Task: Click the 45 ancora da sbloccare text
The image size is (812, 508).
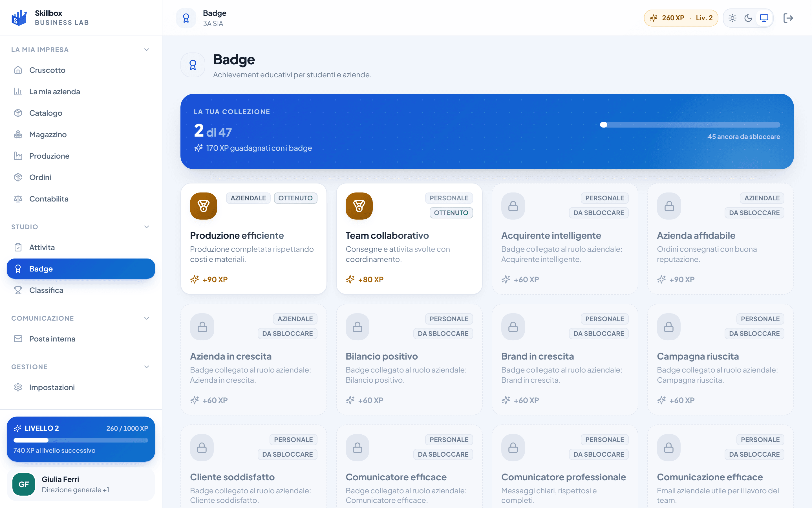Action: click(744, 137)
